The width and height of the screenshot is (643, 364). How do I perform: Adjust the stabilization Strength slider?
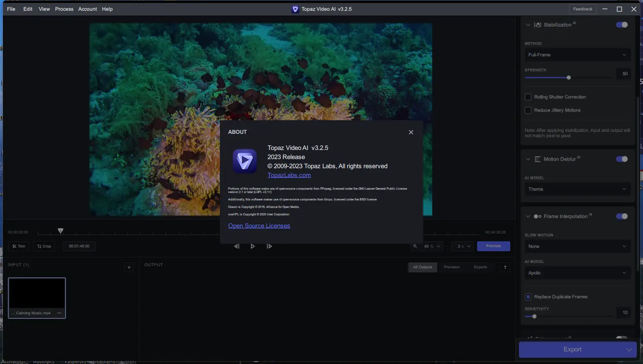pos(569,78)
